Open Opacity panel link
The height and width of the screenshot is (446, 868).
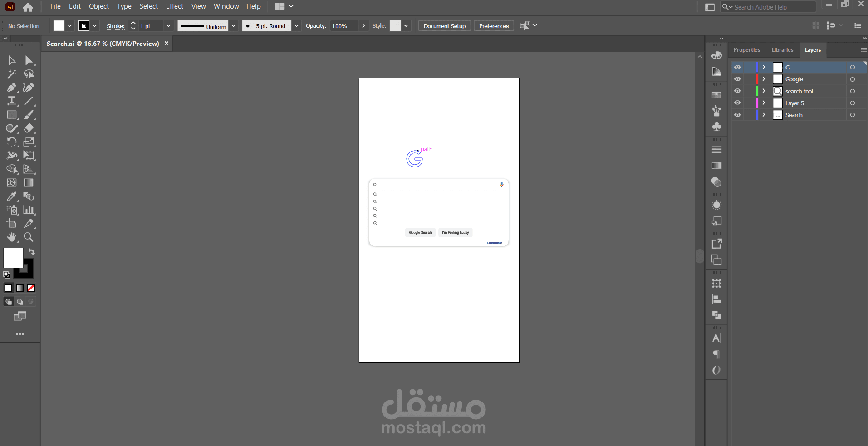pyautogui.click(x=316, y=26)
